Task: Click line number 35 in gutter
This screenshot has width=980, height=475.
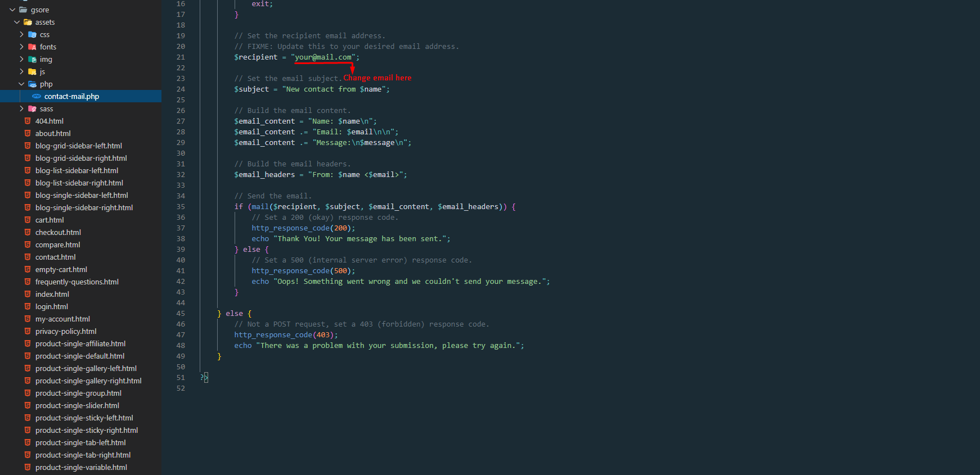Action: (x=181, y=207)
